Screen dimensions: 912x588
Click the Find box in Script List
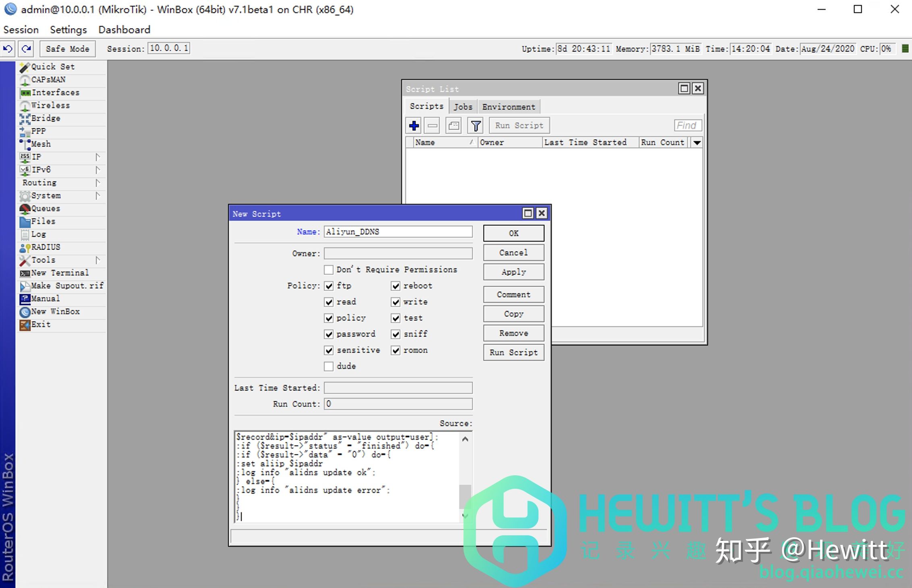click(688, 126)
